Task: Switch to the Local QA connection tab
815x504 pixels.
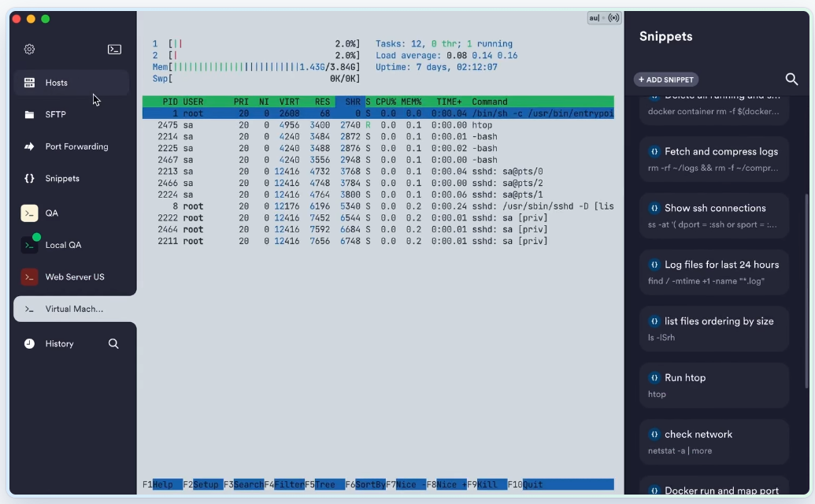Action: click(x=63, y=245)
